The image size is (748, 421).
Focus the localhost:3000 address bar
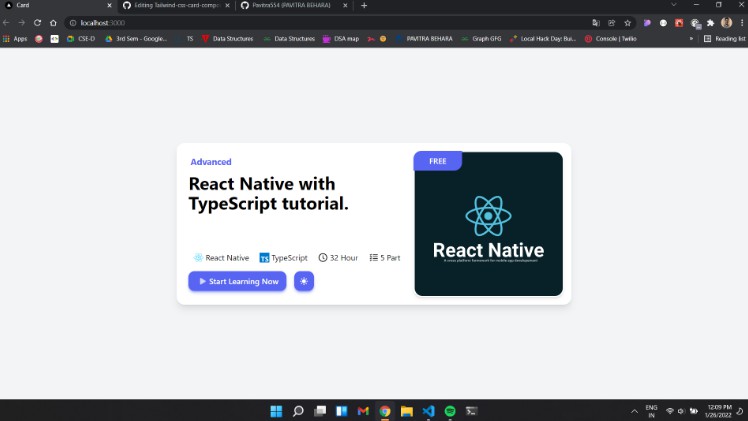(329, 22)
